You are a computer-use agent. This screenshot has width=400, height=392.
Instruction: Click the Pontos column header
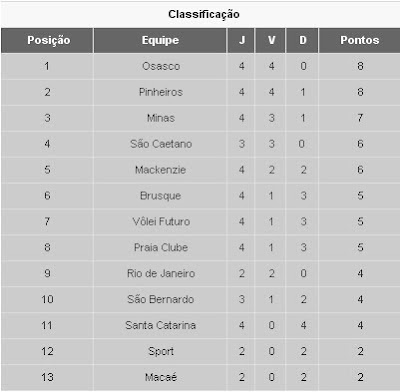tap(359, 40)
